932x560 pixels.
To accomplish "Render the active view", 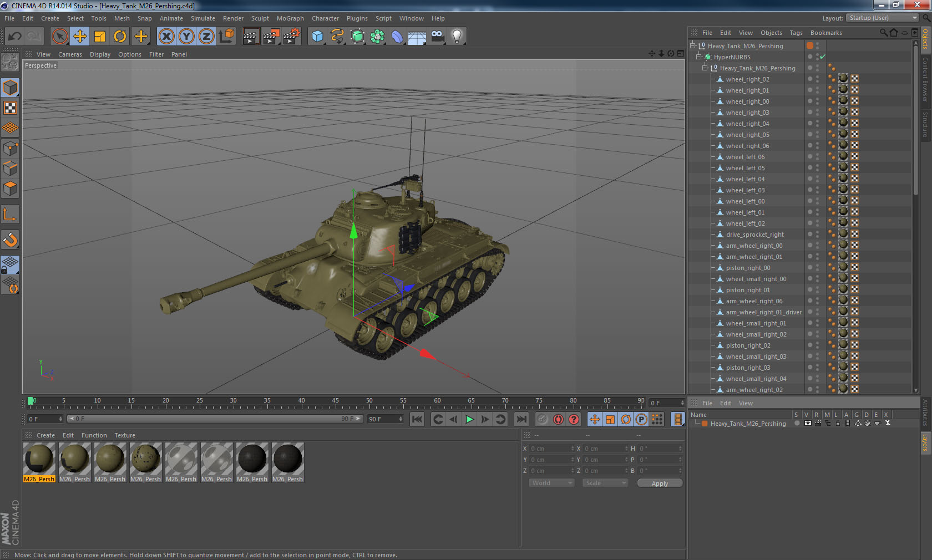I will [251, 37].
